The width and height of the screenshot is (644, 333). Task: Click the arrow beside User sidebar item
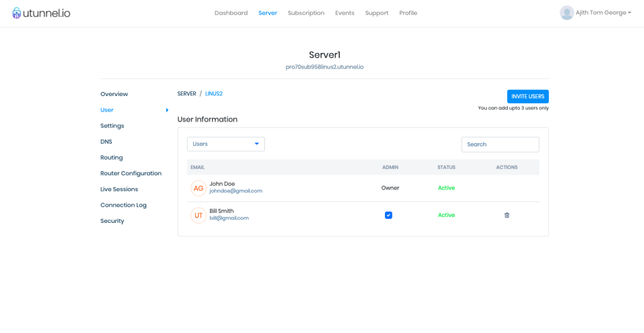point(167,109)
